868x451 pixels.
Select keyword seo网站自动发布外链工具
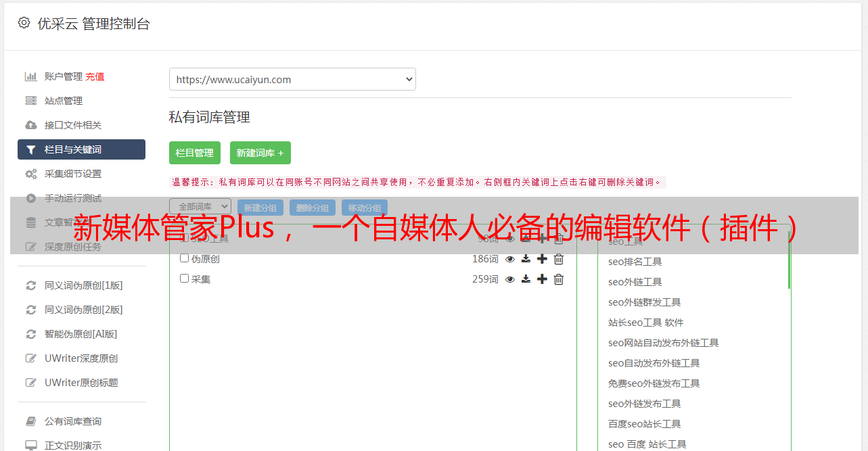coord(664,343)
